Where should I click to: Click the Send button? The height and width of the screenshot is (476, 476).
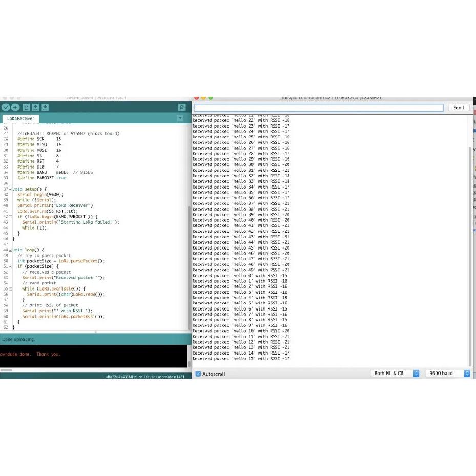click(x=459, y=108)
